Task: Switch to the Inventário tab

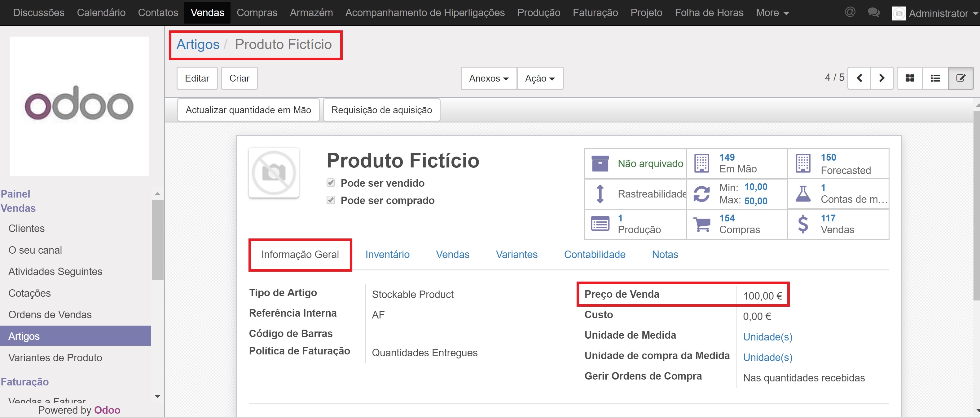Action: click(387, 254)
